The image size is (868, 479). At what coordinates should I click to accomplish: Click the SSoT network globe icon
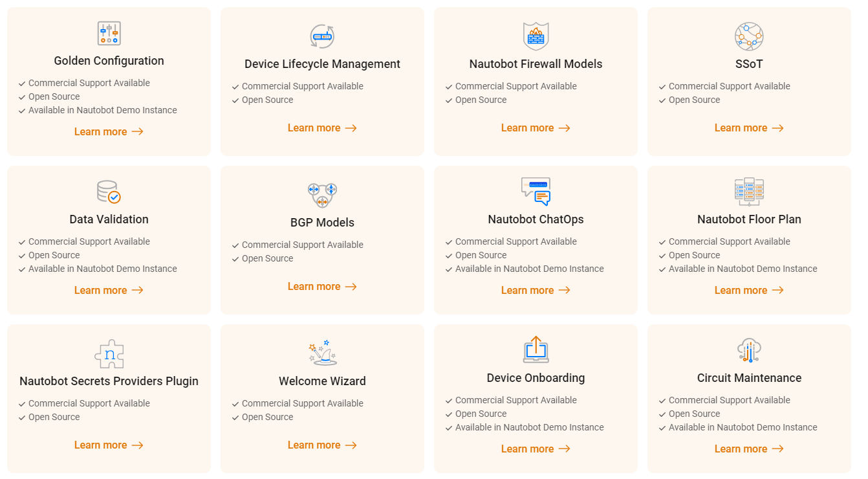(749, 36)
